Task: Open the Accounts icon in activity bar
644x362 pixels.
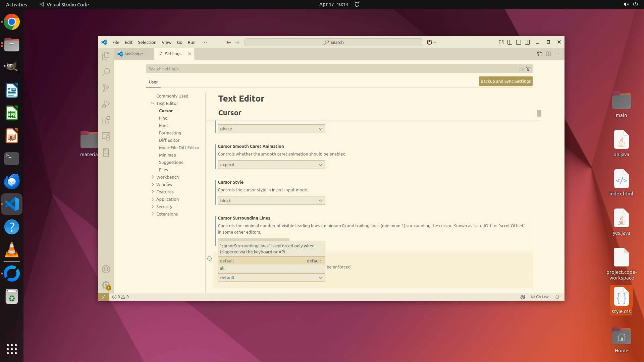Action: click(106, 269)
